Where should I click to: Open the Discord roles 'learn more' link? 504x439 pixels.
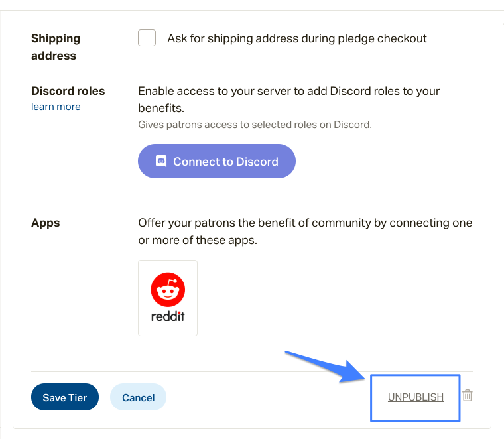(x=56, y=107)
